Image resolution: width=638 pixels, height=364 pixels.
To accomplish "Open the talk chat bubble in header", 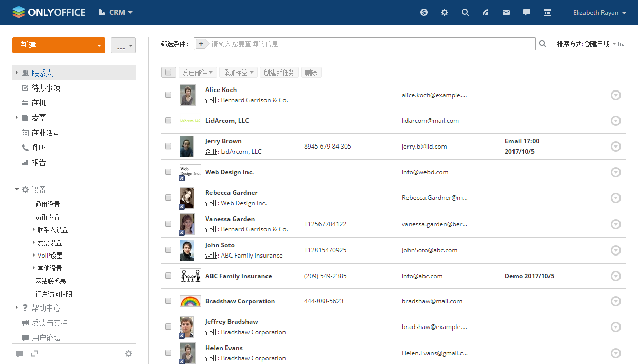I will point(527,12).
